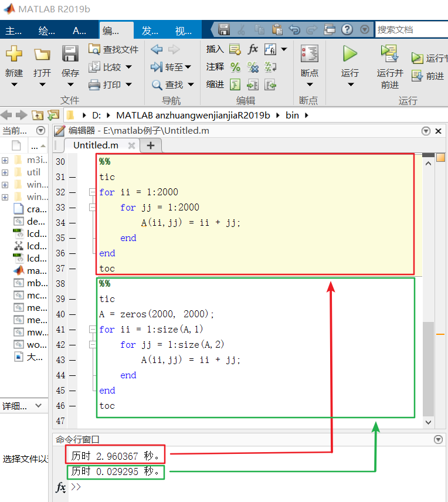Viewport: 448px width, 502px height.
Task: Switch to the View (视...) ribbon tab
Action: 184,30
